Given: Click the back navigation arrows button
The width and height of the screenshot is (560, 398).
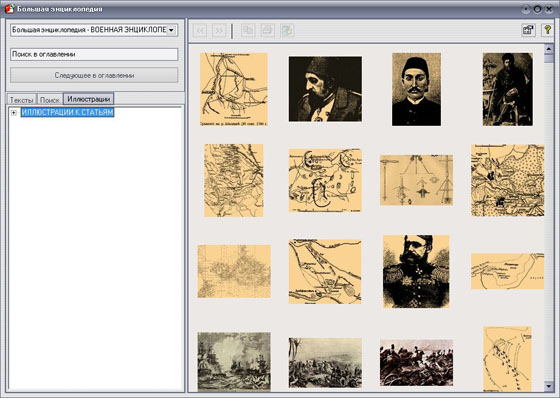Looking at the screenshot, I should pyautogui.click(x=200, y=31).
